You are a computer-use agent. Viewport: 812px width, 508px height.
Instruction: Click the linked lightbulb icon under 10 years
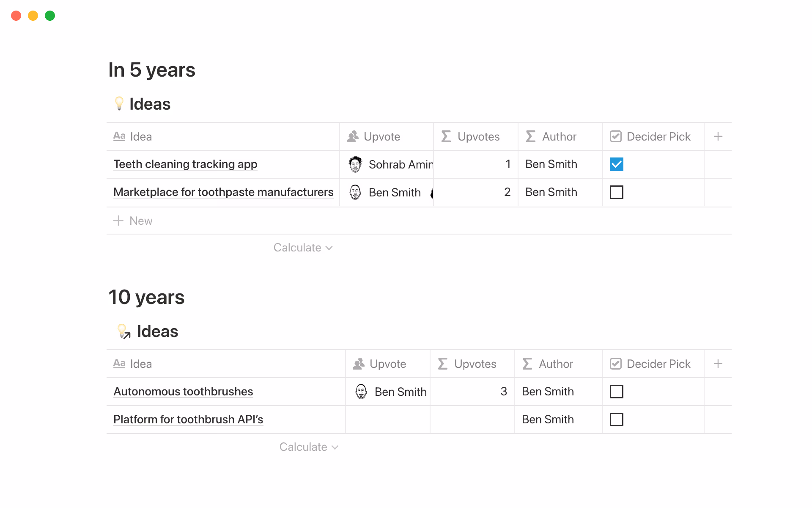(x=123, y=331)
